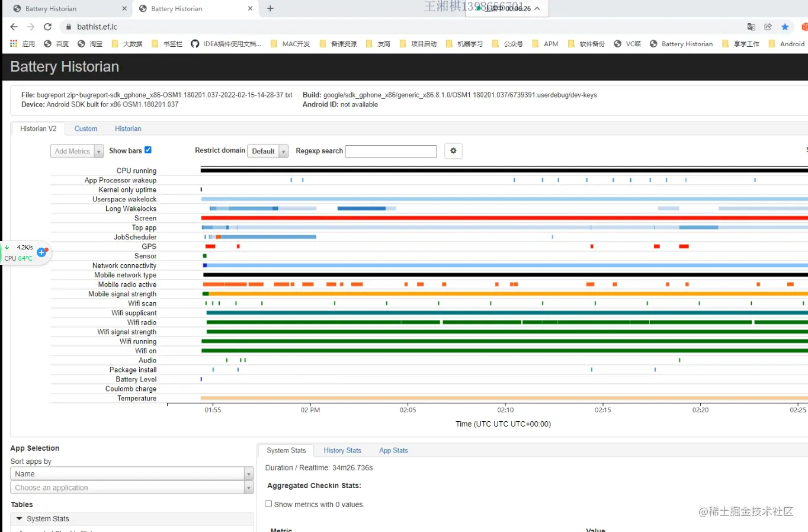The image size is (808, 532).
Task: Expand the recording timer 00:06:26 chevron
Action: coord(537,8)
